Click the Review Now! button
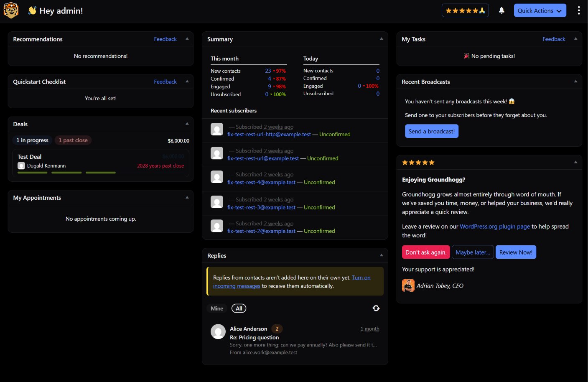 click(x=516, y=252)
